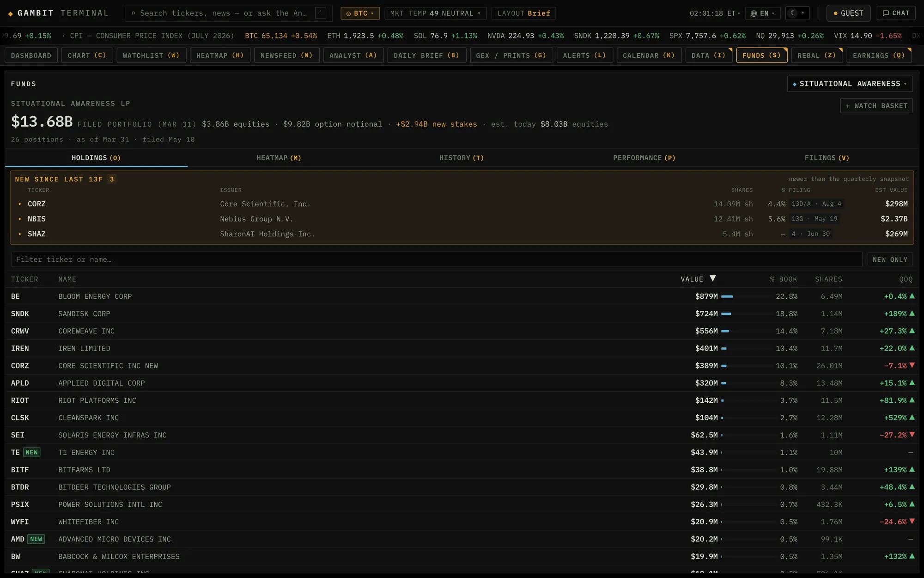The width and height of the screenshot is (924, 578).
Task: Expand the SHAZ new-filing row arrow
Action: click(x=20, y=234)
